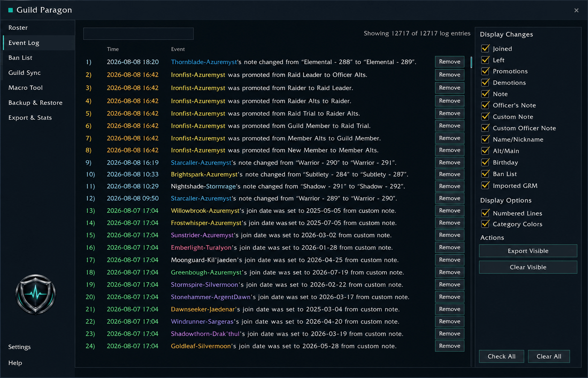Screen dimensions: 588x378
Task: Toggle the Imported GRM checkbox
Action: tap(485, 185)
